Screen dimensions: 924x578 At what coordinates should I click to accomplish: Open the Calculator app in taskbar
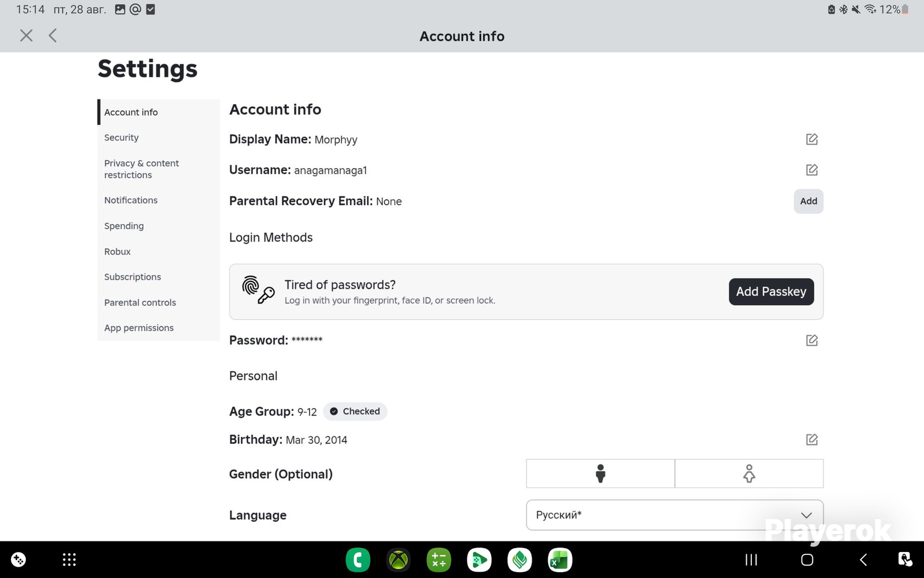pos(439,560)
